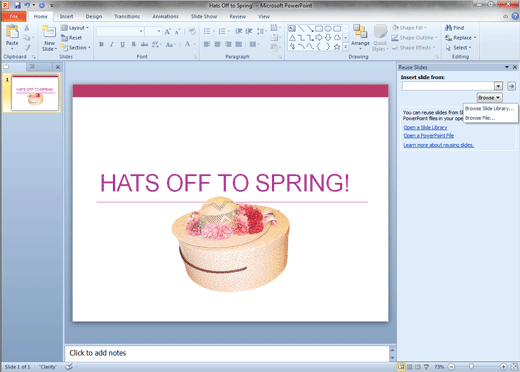Select slide 1 thumbnail

click(x=35, y=93)
